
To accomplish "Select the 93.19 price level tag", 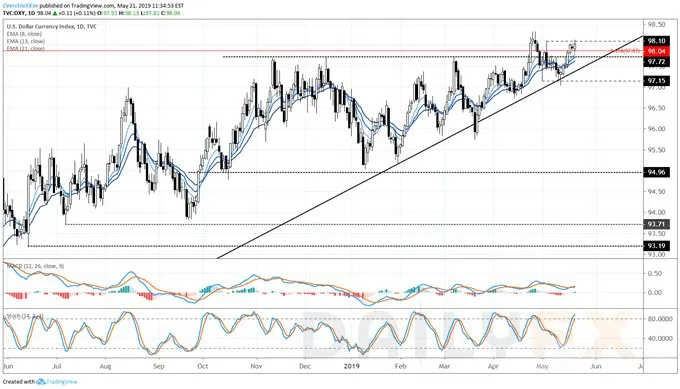I will click(656, 246).
